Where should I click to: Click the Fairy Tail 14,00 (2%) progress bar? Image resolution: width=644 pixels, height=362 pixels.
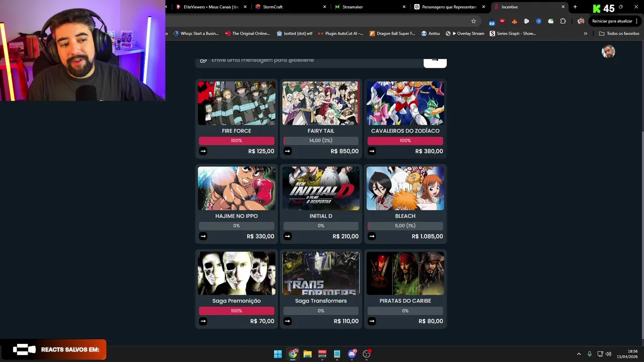[321, 141]
